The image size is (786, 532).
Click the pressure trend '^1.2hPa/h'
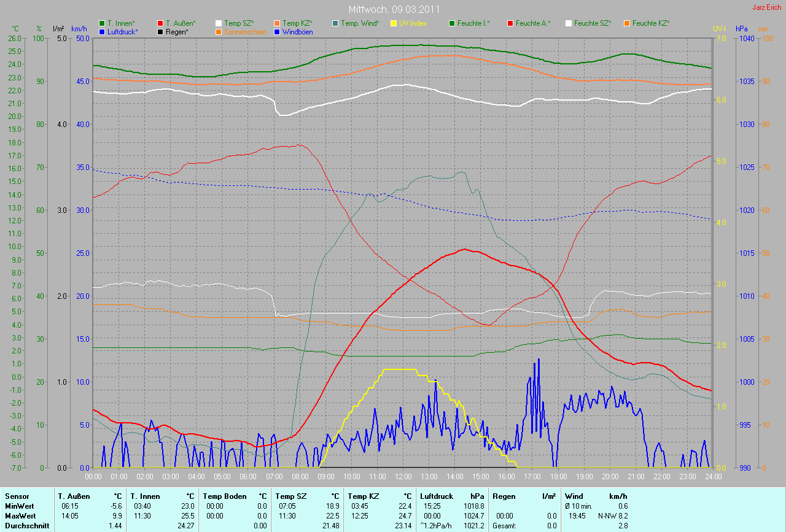[x=435, y=526]
